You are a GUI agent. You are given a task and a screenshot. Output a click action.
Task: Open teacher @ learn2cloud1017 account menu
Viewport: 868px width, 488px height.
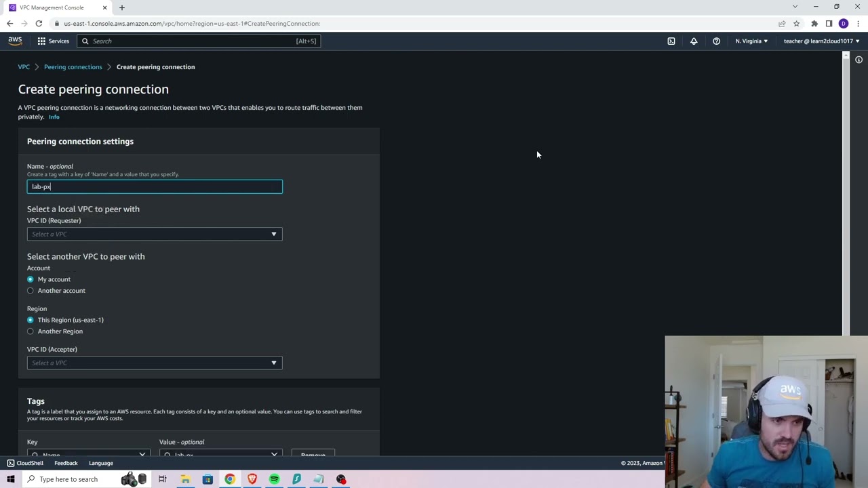[x=821, y=41]
